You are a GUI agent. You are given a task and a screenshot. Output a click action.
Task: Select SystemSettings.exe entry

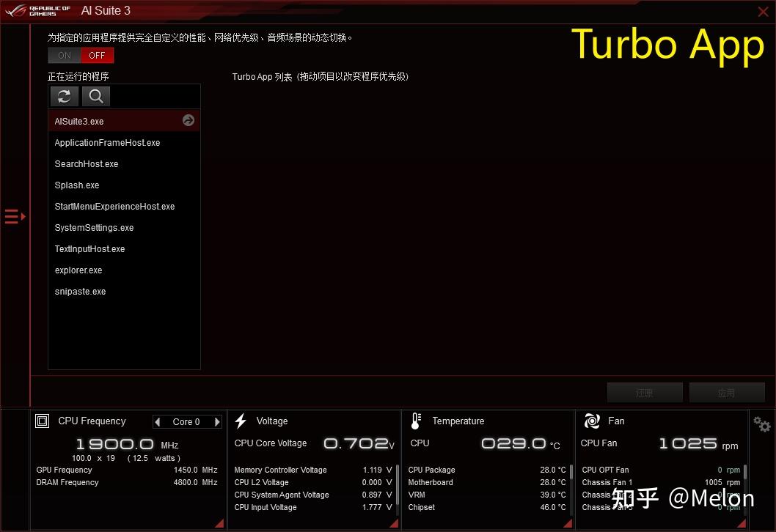coord(124,227)
